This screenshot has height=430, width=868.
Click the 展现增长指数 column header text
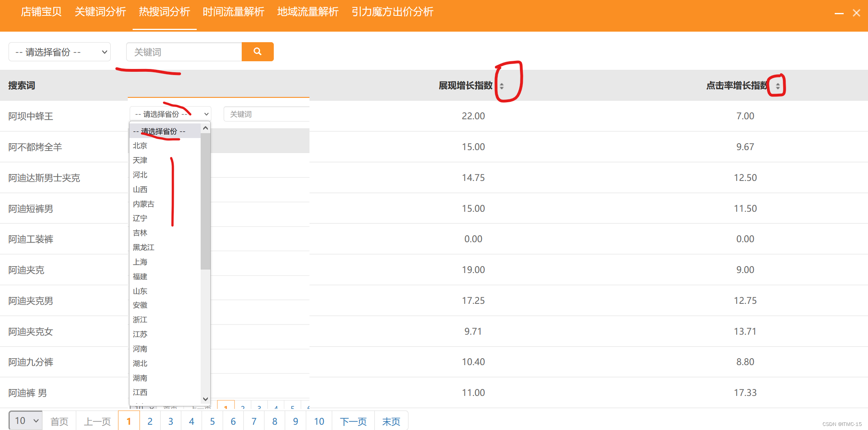[x=466, y=86]
